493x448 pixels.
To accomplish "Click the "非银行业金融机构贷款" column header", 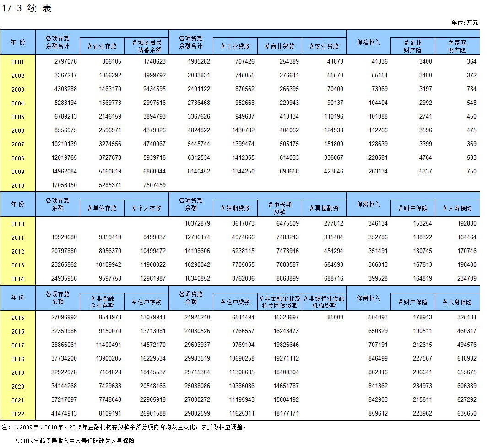I will 324,302.
